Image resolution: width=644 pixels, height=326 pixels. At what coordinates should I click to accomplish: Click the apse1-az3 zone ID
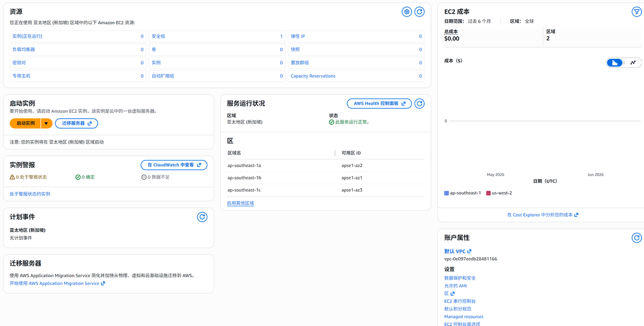(x=352, y=190)
